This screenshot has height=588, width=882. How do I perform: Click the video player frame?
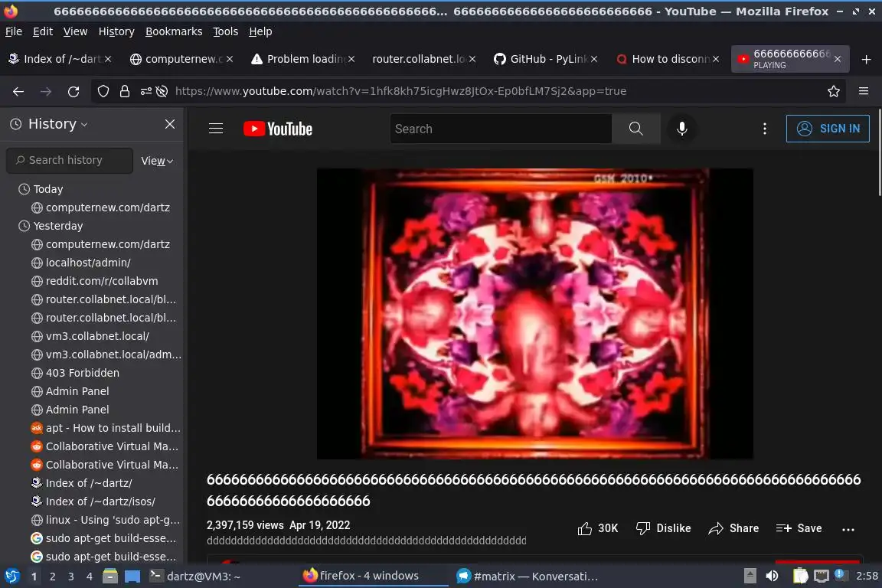pos(535,313)
